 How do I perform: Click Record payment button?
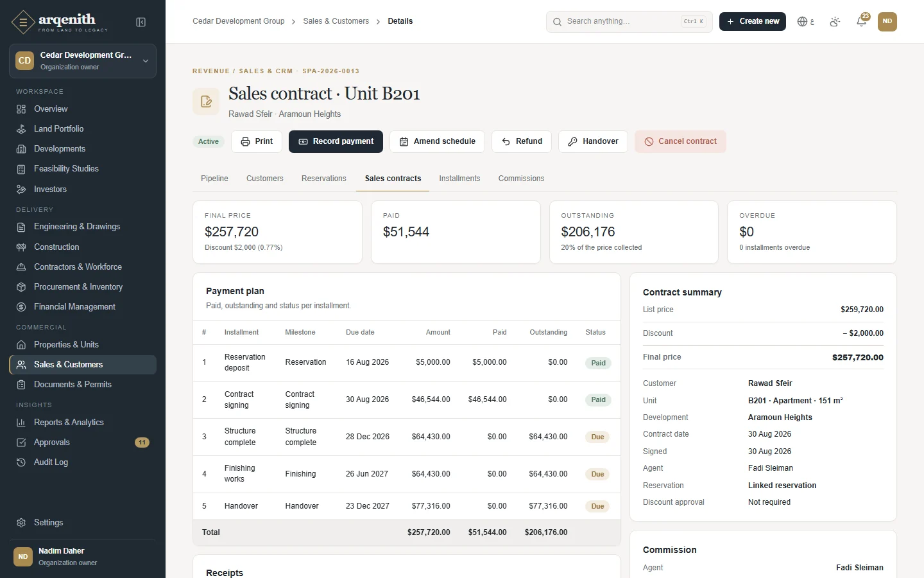coord(336,141)
